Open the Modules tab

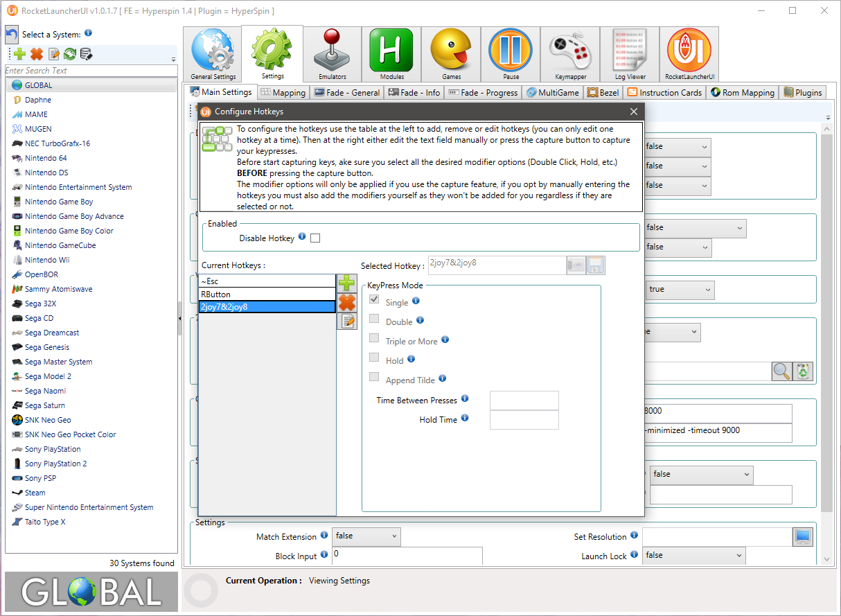[x=391, y=54]
